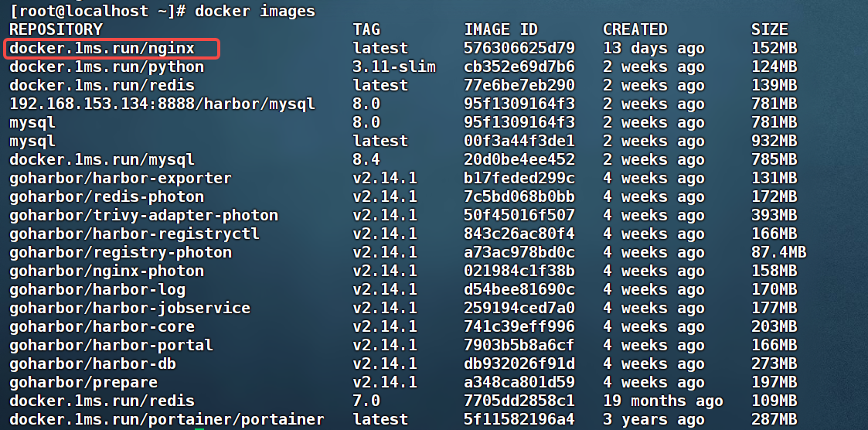
Task: Select goharbor/nginx-photon repository name
Action: tap(107, 271)
